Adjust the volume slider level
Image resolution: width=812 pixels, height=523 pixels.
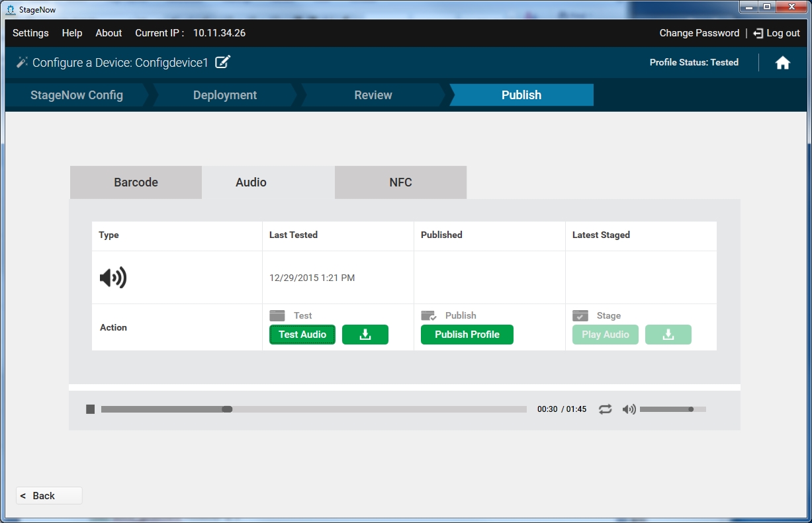(x=672, y=409)
